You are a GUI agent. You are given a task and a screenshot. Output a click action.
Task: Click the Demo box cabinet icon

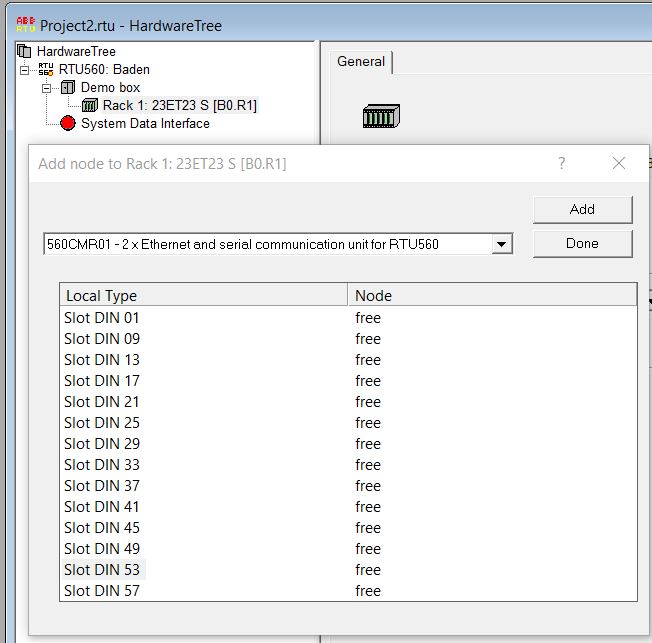pos(68,87)
